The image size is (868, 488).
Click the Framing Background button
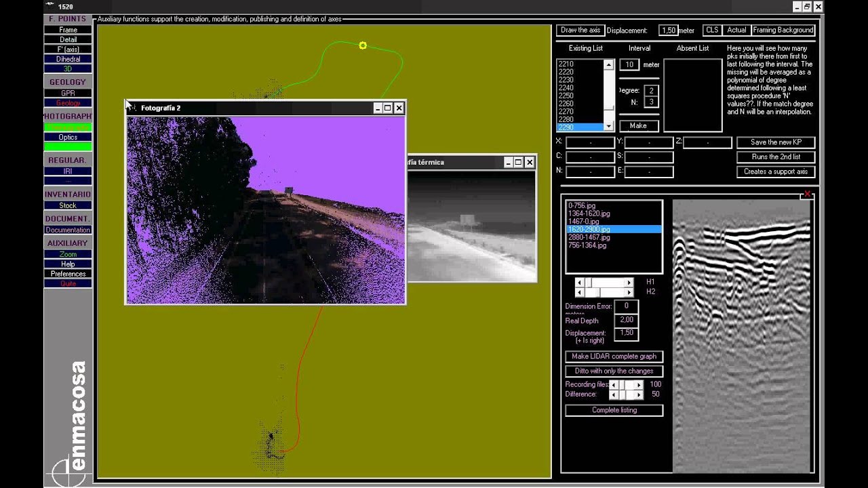[783, 30]
